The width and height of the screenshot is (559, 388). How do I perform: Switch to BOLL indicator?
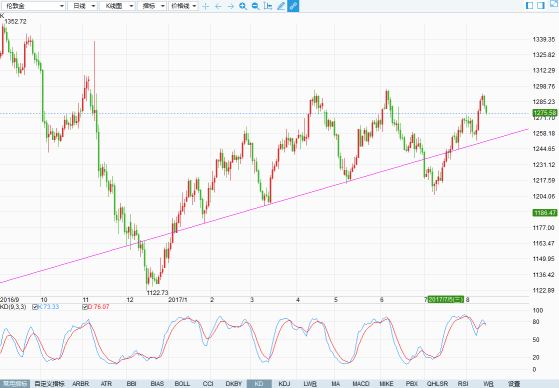(x=182, y=384)
